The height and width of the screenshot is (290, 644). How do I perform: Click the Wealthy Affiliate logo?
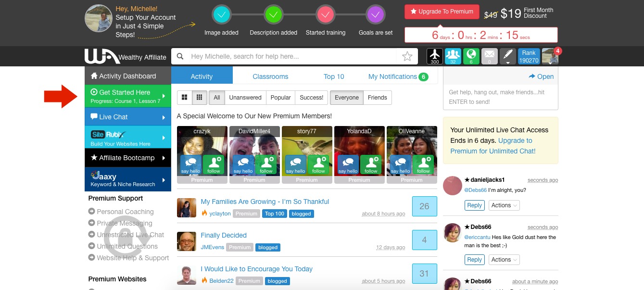(125, 56)
